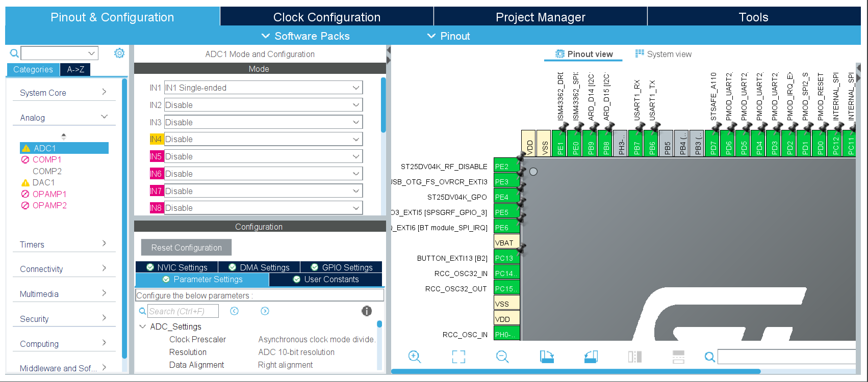The width and height of the screenshot is (868, 382).
Task: Rotate the chip view counter-clockwise
Action: pyautogui.click(x=591, y=357)
